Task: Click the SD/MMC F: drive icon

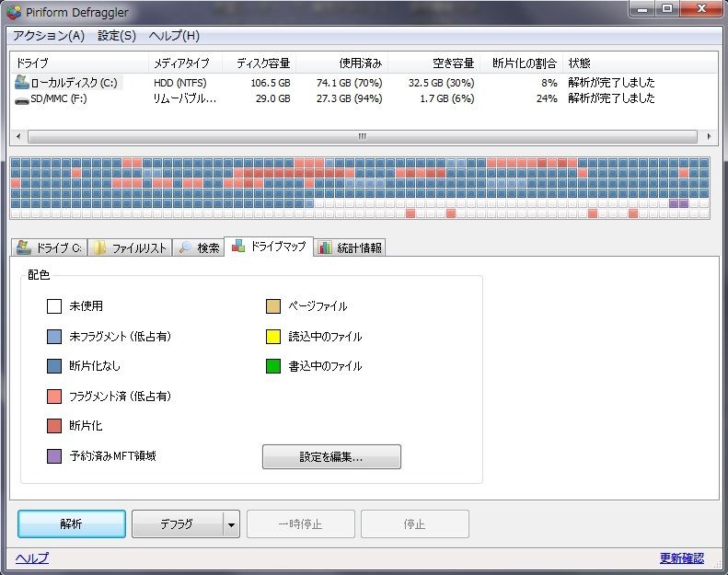Action: (21, 99)
